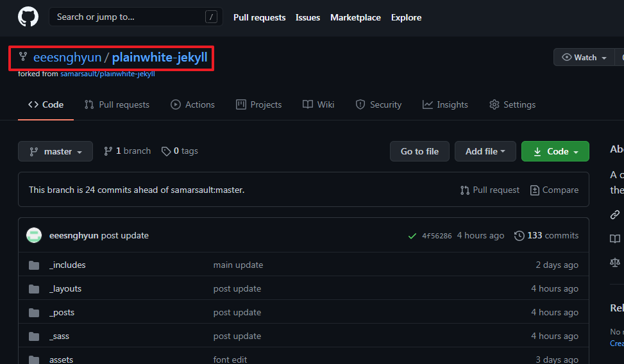The width and height of the screenshot is (624, 364).
Task: Open the _includes folder
Action: coord(67,265)
